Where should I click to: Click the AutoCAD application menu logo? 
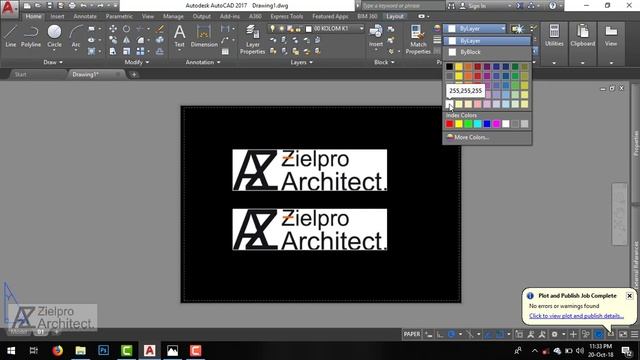click(x=9, y=8)
